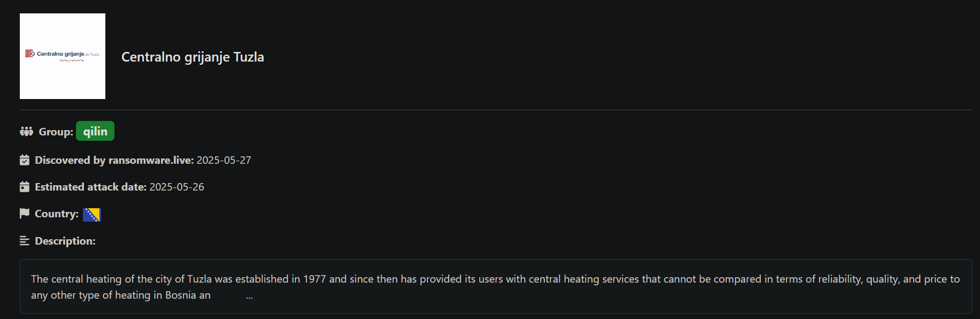Click the flag icon beside Country
The width and height of the screenshot is (980, 319).
tap(25, 214)
